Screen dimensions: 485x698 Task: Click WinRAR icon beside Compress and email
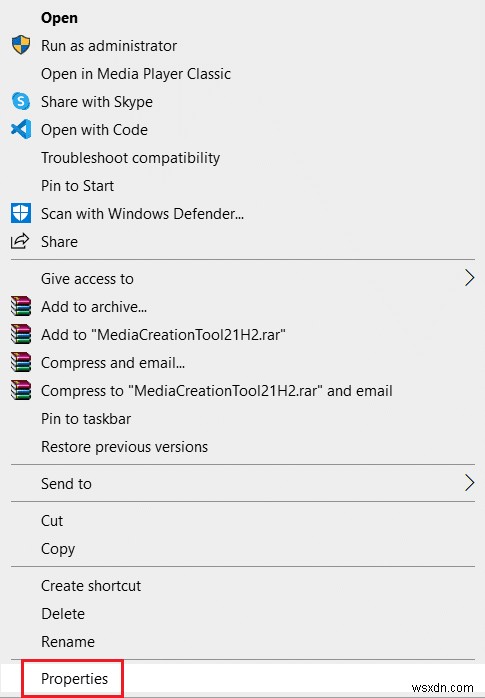(x=21, y=362)
